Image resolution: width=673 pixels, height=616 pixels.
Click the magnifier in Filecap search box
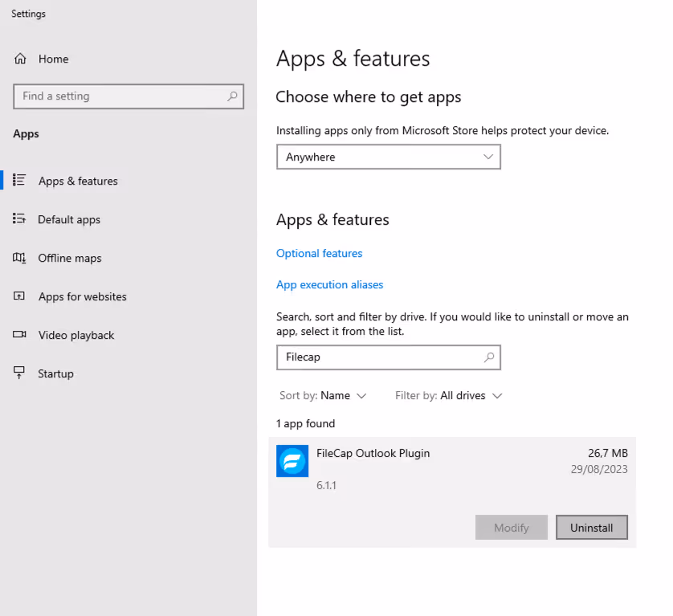pyautogui.click(x=489, y=357)
